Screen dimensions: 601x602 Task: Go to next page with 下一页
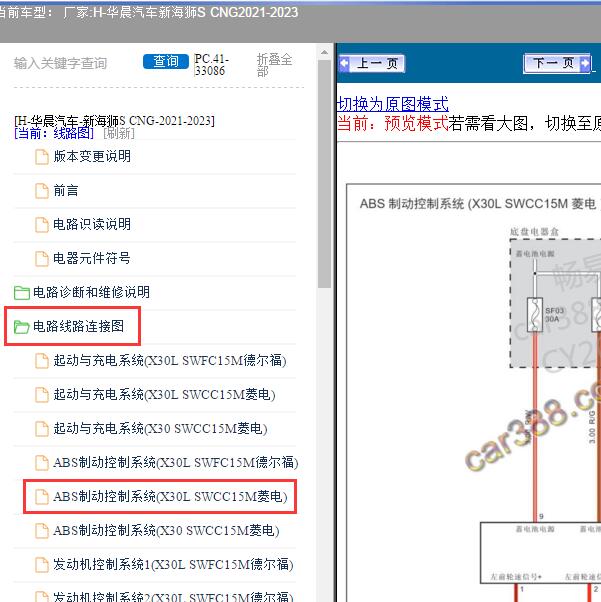[557, 63]
